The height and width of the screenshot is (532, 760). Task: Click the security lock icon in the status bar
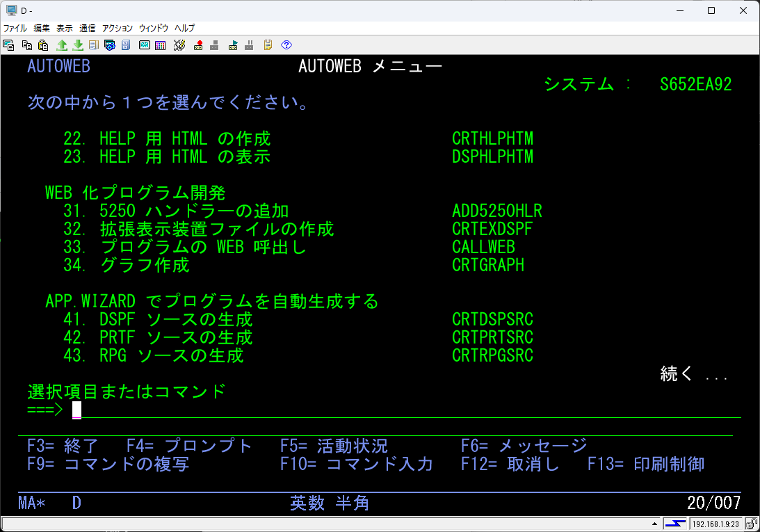click(752, 523)
